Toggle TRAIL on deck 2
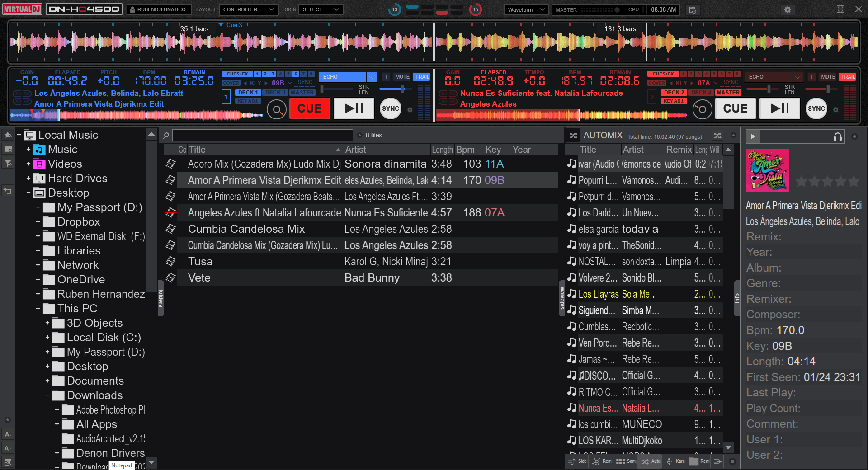The height and width of the screenshot is (470, 868). click(x=848, y=77)
